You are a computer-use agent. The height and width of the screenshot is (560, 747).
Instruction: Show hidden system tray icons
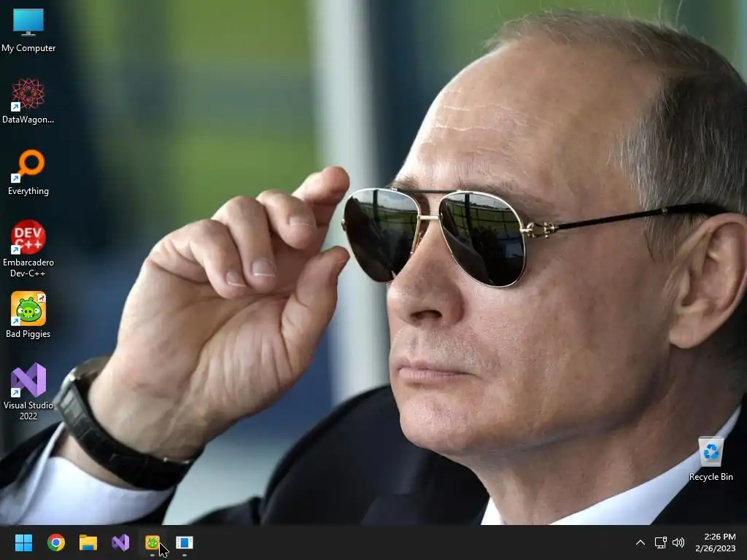click(x=640, y=542)
